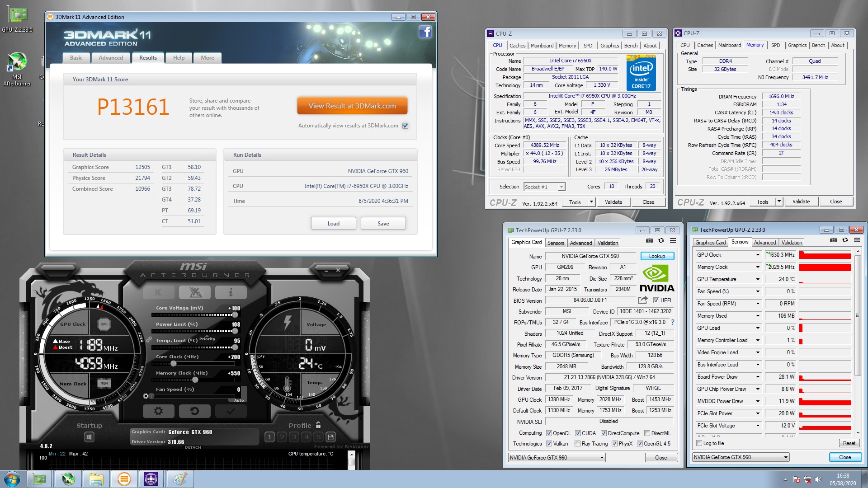The image size is (868, 488).
Task: Open the Paint taskbar icon
Action: tap(179, 479)
